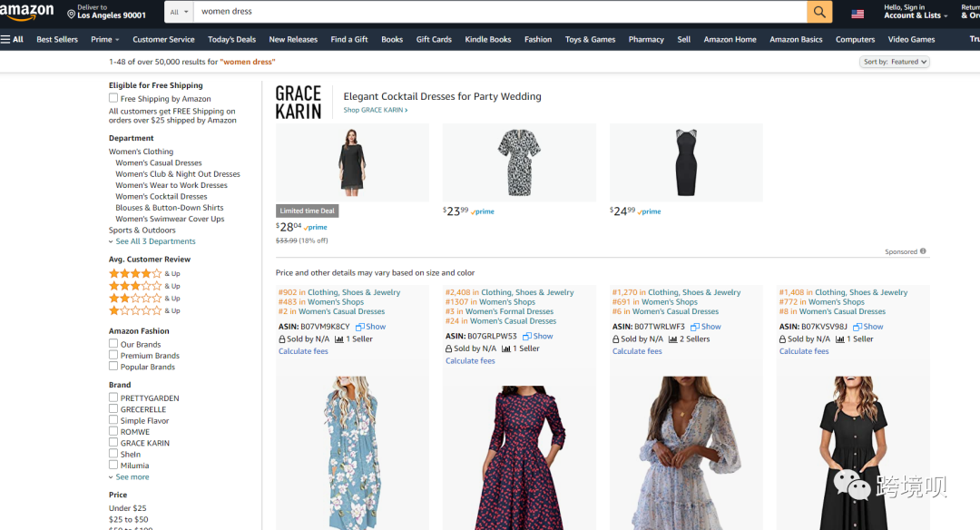This screenshot has width=980, height=530.
Task: Open Customer Service in navigation bar
Action: (163, 39)
